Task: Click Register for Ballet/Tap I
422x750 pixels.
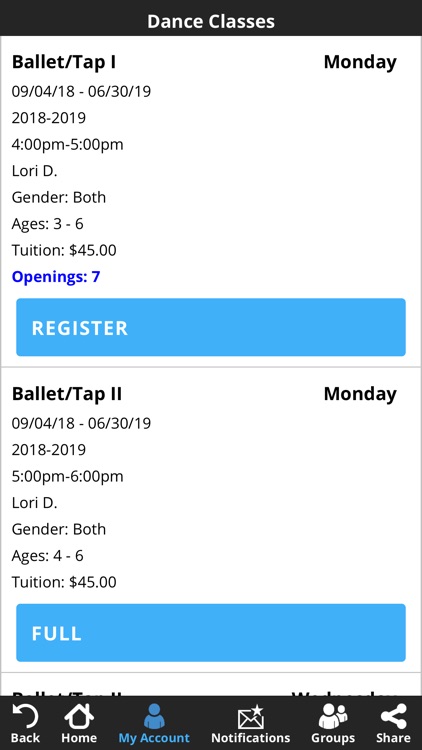Action: tap(211, 327)
